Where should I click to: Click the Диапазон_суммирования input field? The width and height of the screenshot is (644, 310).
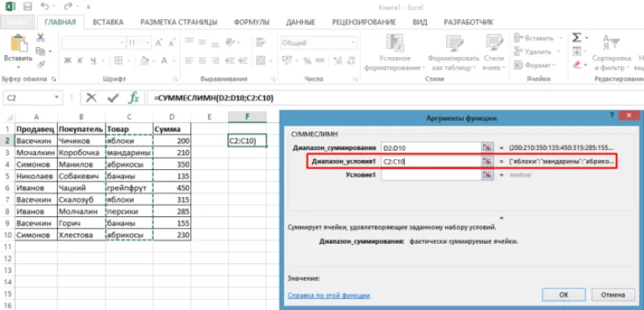(x=431, y=147)
